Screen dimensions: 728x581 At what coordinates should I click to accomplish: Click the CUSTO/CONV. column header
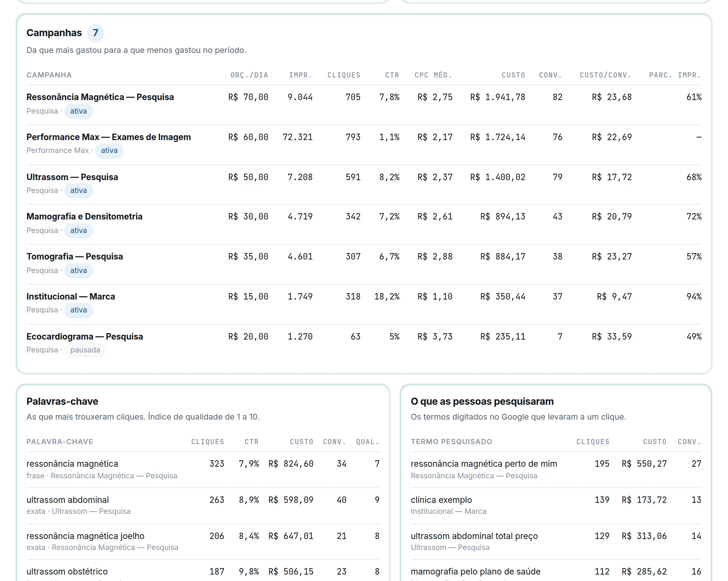[605, 75]
